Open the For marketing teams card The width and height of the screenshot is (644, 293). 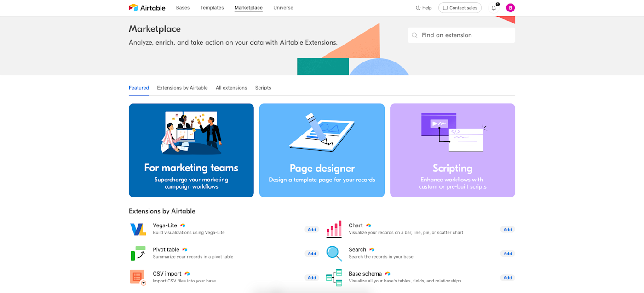pyautogui.click(x=191, y=150)
